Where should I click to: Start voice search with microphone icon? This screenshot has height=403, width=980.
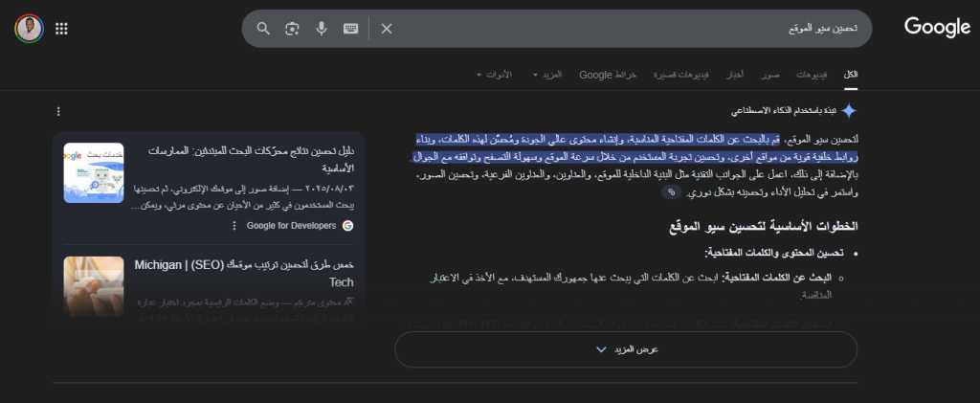(x=322, y=29)
